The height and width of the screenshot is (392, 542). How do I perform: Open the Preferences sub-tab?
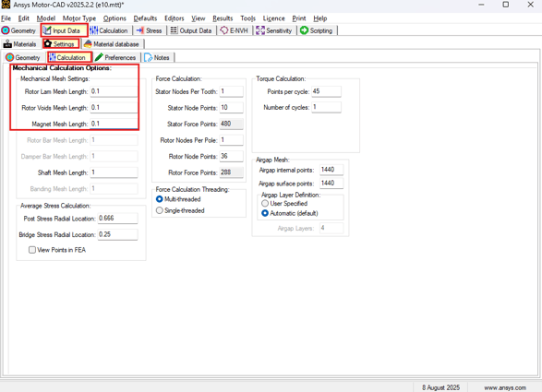[x=115, y=58]
